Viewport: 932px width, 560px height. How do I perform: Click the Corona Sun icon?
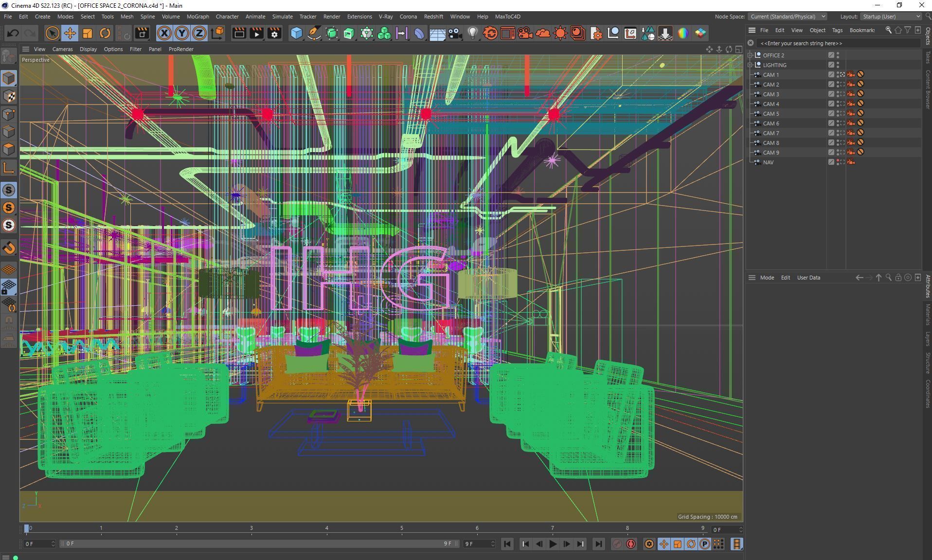(x=560, y=33)
